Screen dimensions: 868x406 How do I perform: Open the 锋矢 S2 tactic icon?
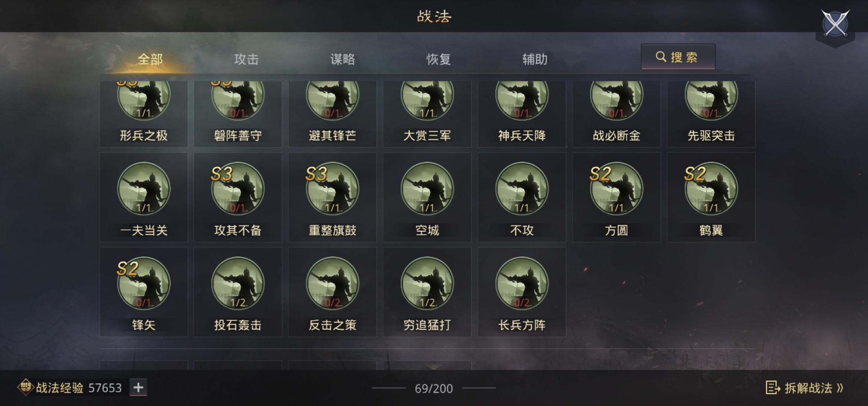pos(144,283)
